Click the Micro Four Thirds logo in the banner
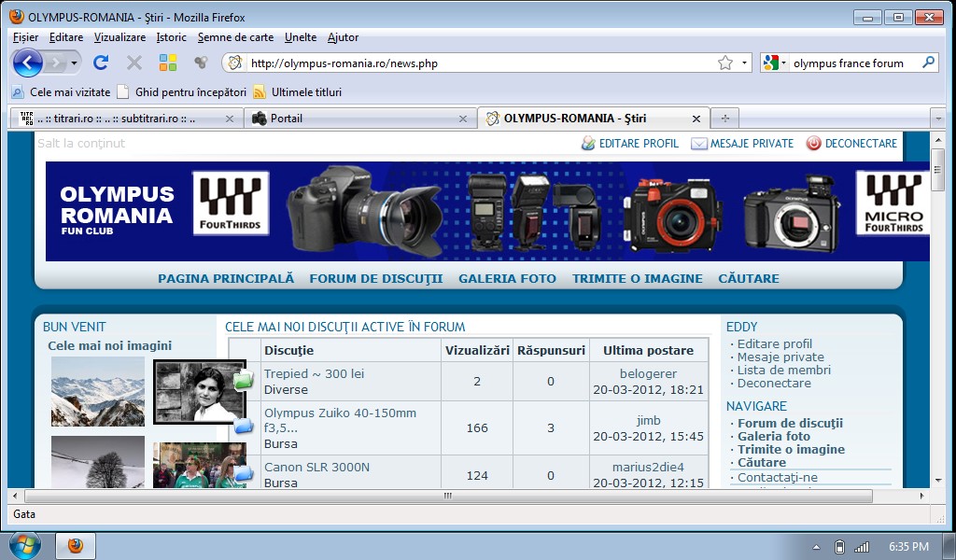Screen dimensions: 956x560 coord(893,203)
